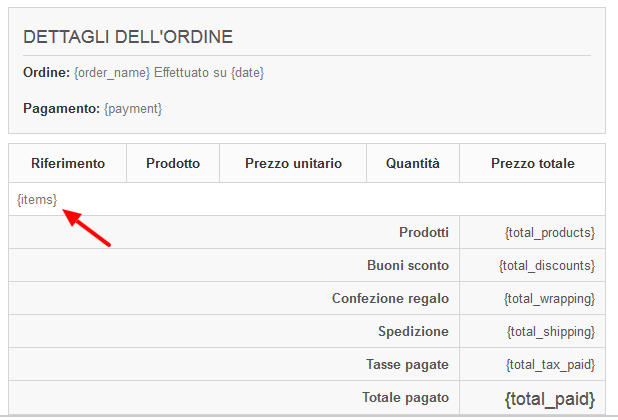Image resolution: width=618 pixels, height=420 pixels.
Task: Click the {total_products} value cell
Action: (532, 232)
